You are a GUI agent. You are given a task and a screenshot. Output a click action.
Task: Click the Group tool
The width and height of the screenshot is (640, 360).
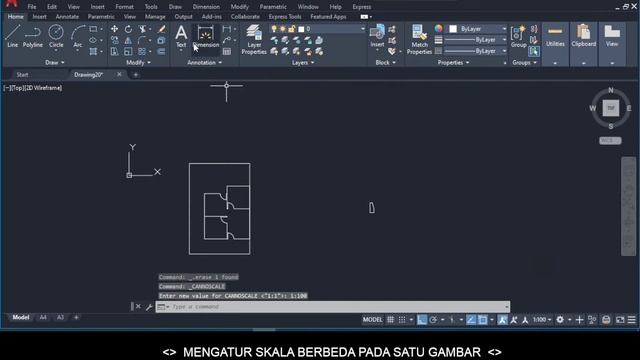click(x=518, y=37)
